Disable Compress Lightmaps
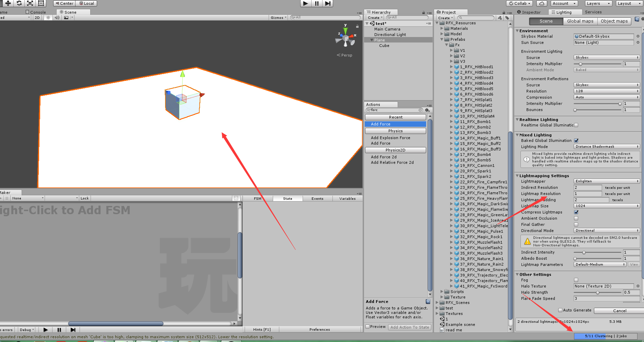Viewport: 644px width, 342px height. 576,212
